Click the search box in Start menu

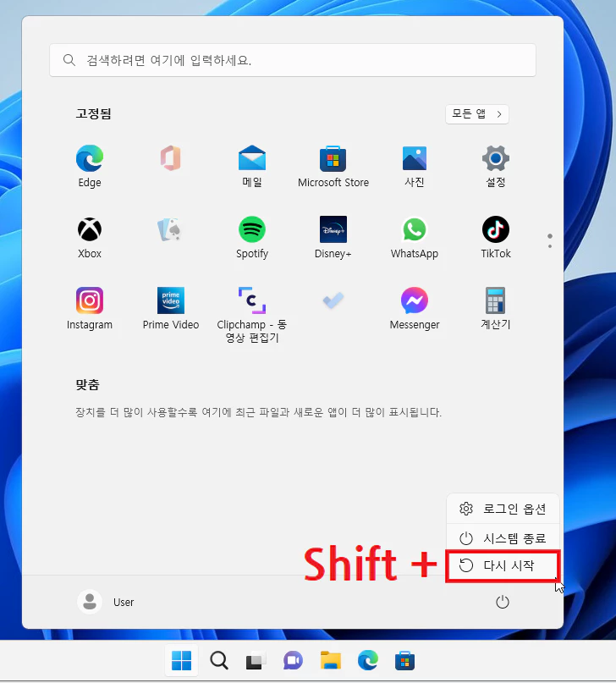[293, 60]
